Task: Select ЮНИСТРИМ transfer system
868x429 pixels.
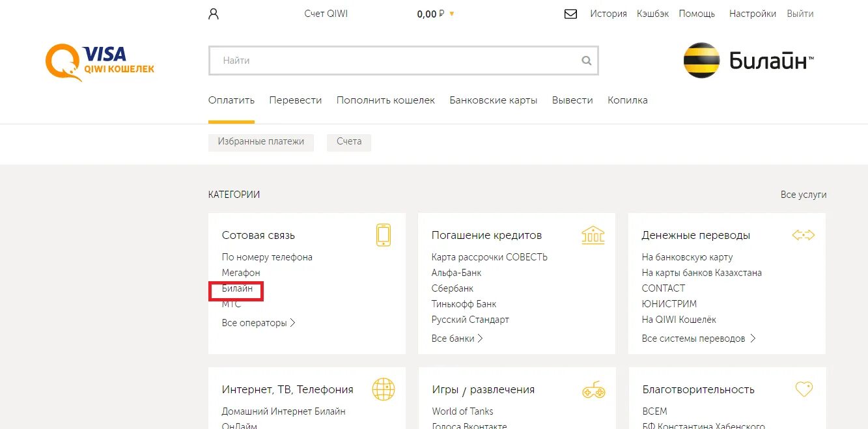Action: pyautogui.click(x=669, y=304)
